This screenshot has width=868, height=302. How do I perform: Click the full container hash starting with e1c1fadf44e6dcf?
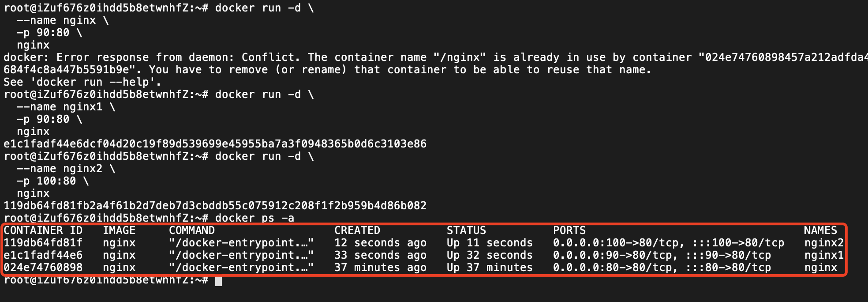[x=215, y=144]
